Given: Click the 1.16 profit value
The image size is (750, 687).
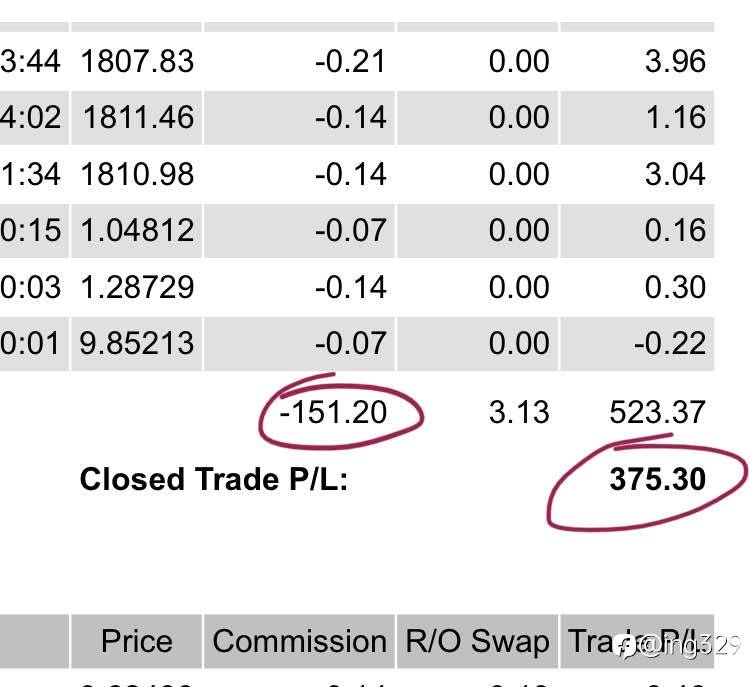Looking at the screenshot, I should click(x=675, y=118).
